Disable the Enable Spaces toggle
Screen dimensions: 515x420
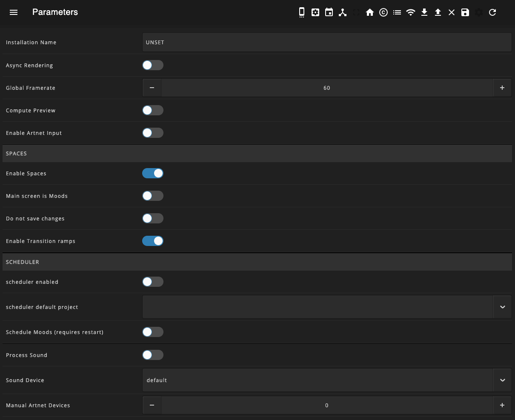(153, 173)
